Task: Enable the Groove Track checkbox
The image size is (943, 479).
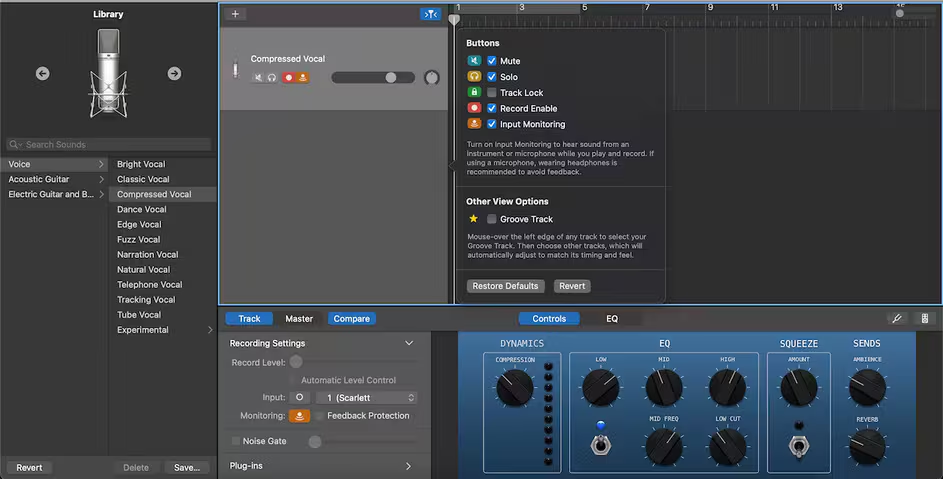Action: (491, 219)
